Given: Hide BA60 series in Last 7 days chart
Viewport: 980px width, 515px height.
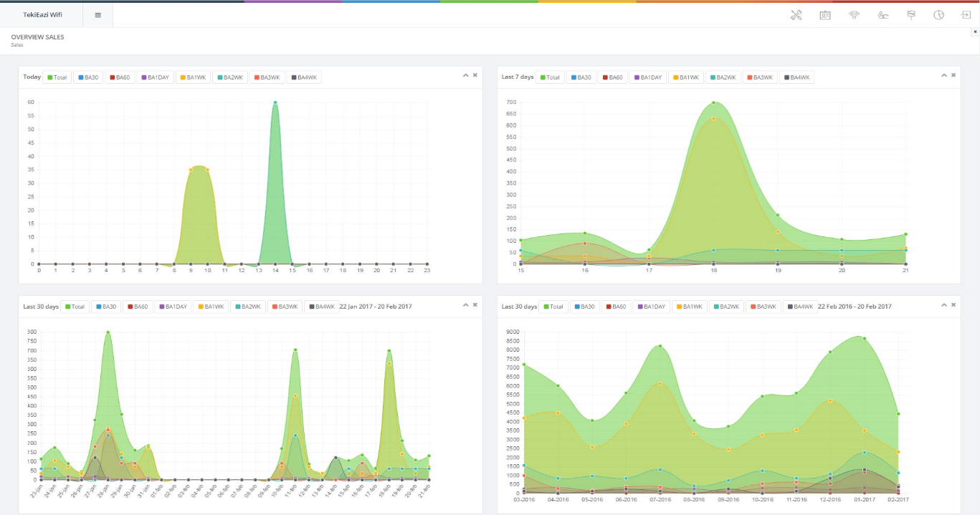Looking at the screenshot, I should 613,77.
